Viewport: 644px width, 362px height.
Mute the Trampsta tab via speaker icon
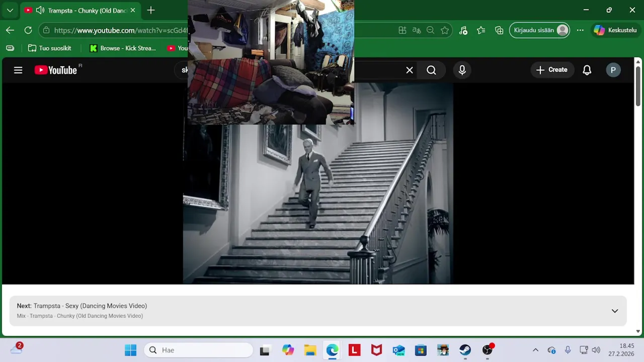(40, 10)
